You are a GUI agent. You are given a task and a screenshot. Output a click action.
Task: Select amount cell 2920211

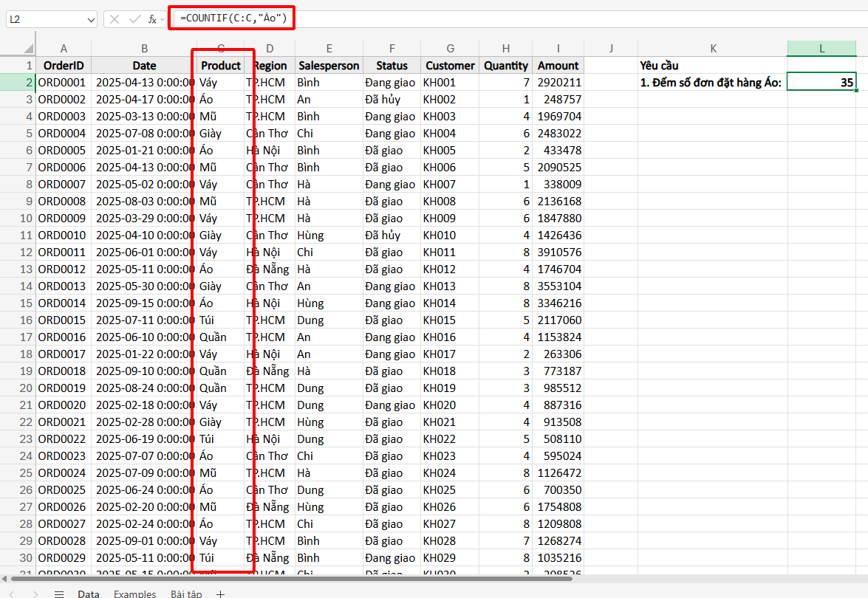[x=558, y=83]
